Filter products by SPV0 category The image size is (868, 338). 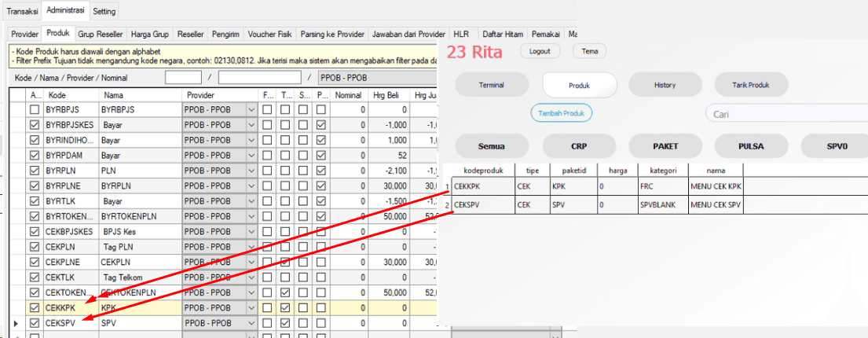pos(834,147)
